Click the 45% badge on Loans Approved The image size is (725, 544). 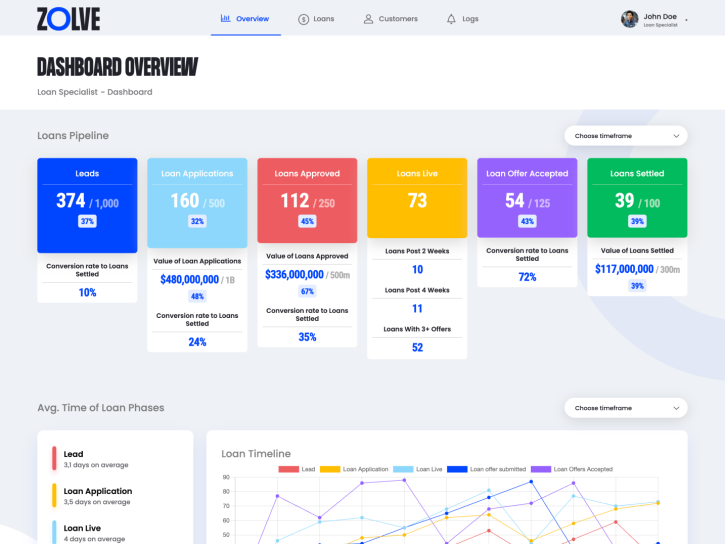pos(307,221)
